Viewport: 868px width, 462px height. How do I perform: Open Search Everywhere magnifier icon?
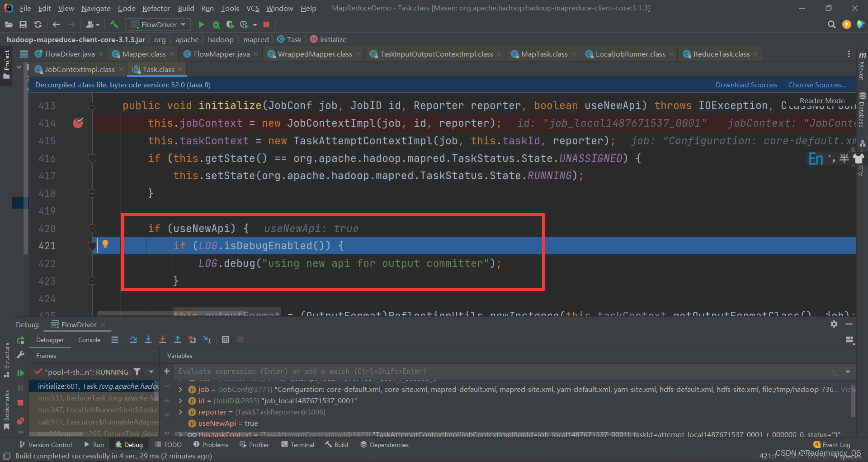click(x=831, y=24)
